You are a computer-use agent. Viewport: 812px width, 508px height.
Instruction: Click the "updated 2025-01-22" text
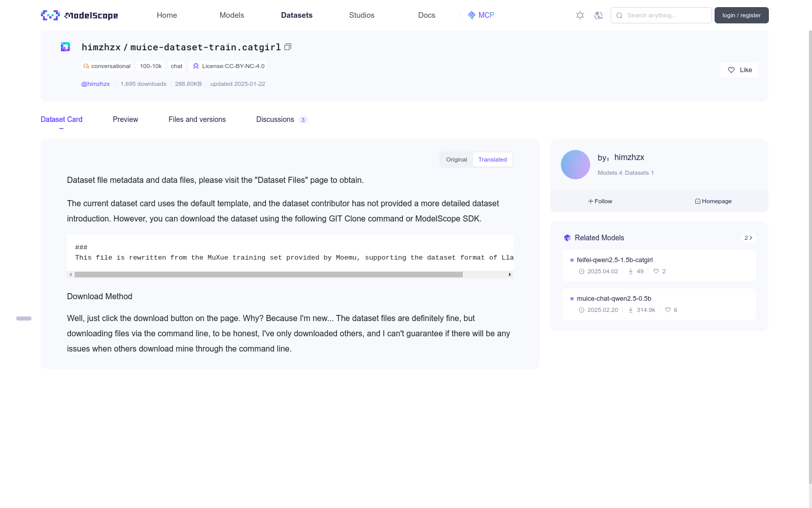click(x=238, y=84)
